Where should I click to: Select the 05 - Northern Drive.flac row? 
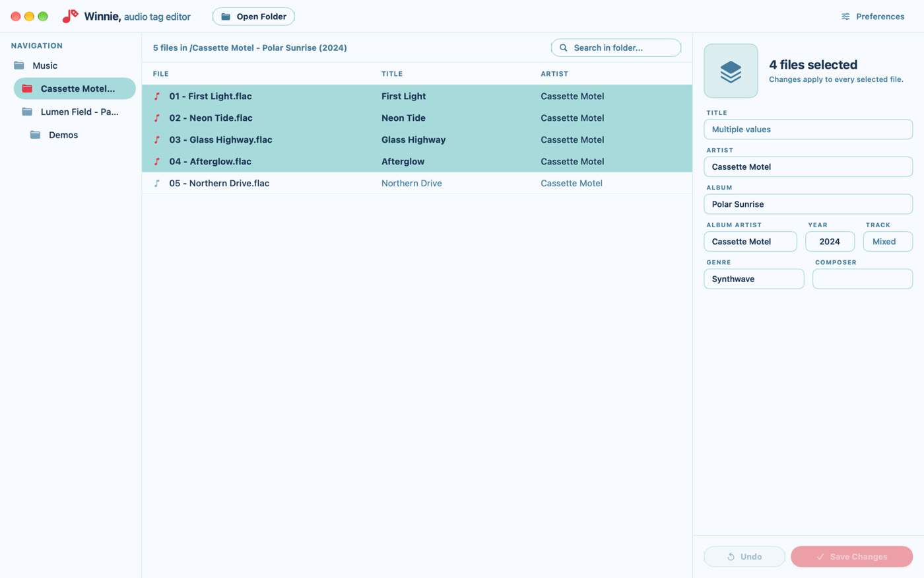[x=417, y=183]
